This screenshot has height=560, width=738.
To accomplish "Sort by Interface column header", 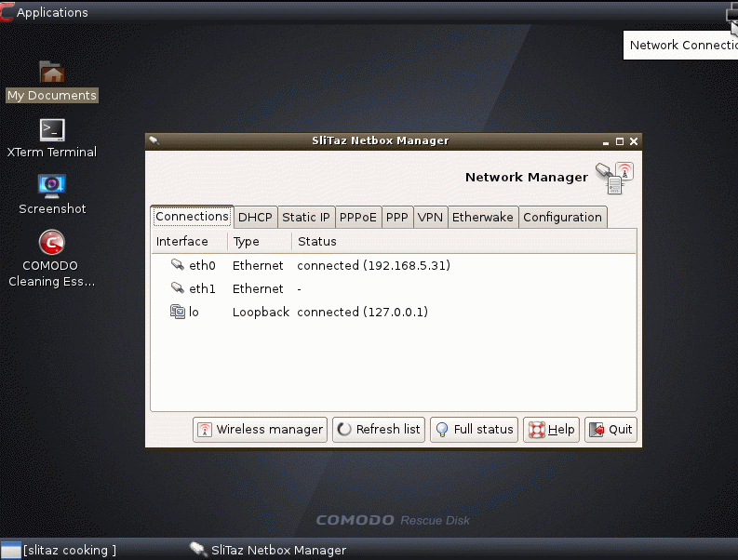I will pyautogui.click(x=190, y=242).
